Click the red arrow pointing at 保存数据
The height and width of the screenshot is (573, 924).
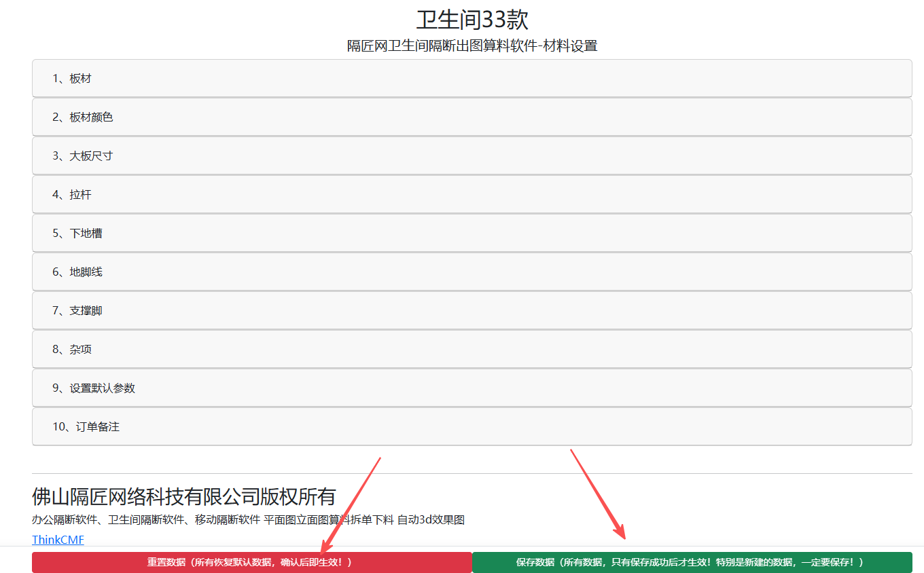click(597, 494)
